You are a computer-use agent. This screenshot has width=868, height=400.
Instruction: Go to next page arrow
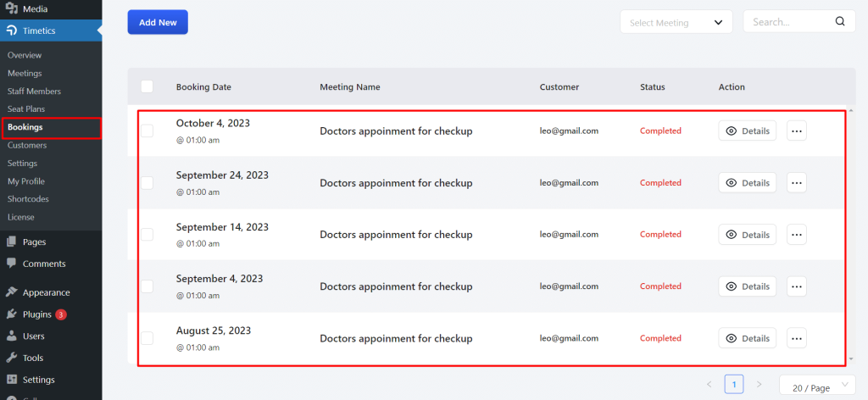click(x=759, y=384)
